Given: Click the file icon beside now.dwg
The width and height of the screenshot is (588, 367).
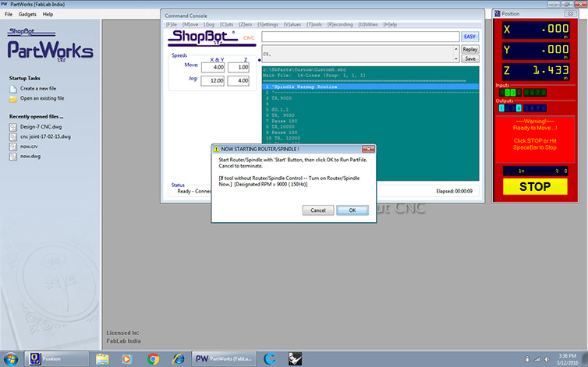Looking at the screenshot, I should point(13,157).
